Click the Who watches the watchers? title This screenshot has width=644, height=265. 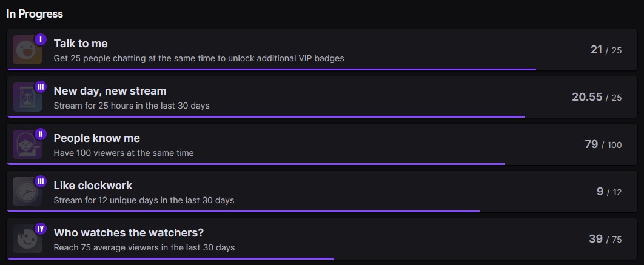pos(129,233)
